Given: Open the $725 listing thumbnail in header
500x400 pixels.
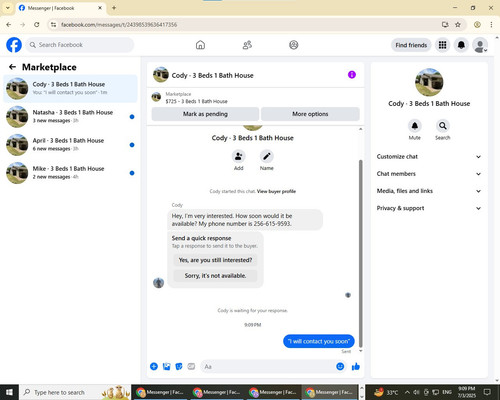Looking at the screenshot, I should pyautogui.click(x=156, y=97).
